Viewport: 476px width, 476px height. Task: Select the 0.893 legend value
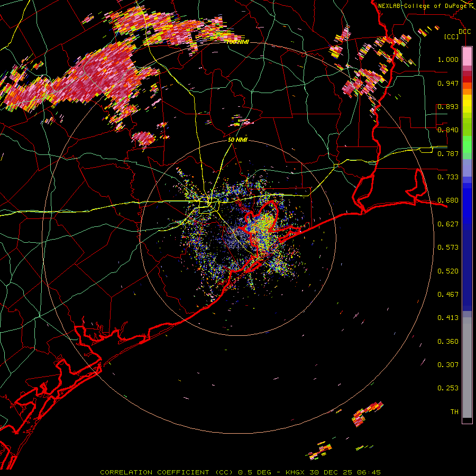(x=448, y=106)
